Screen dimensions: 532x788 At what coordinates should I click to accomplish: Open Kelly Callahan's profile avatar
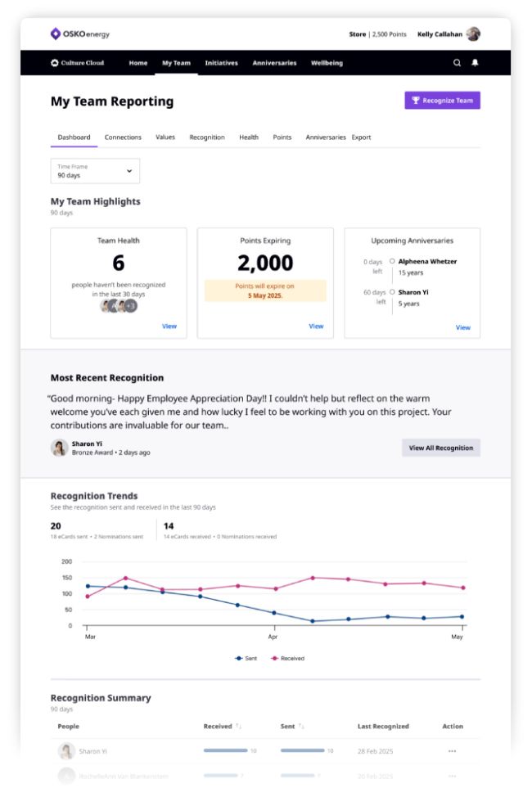[x=473, y=34]
